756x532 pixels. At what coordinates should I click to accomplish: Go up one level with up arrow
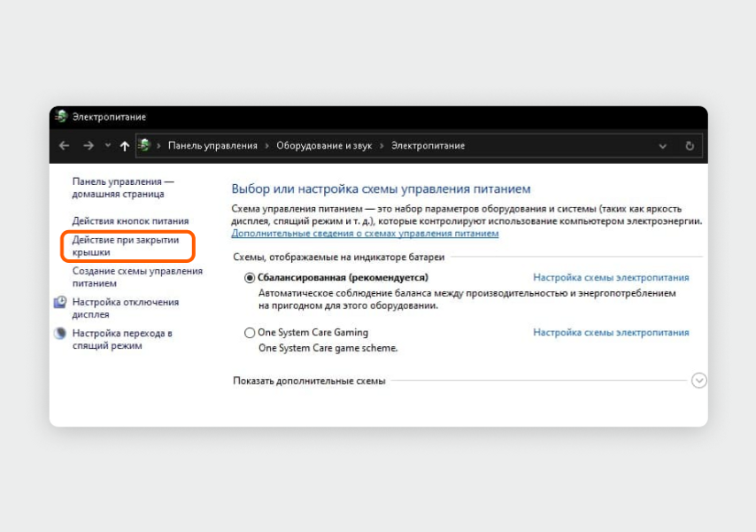pos(125,146)
